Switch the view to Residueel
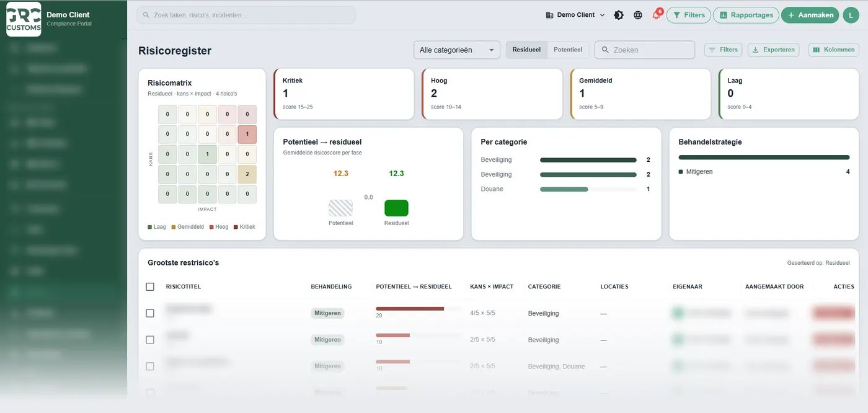This screenshot has height=413, width=868. coord(526,50)
